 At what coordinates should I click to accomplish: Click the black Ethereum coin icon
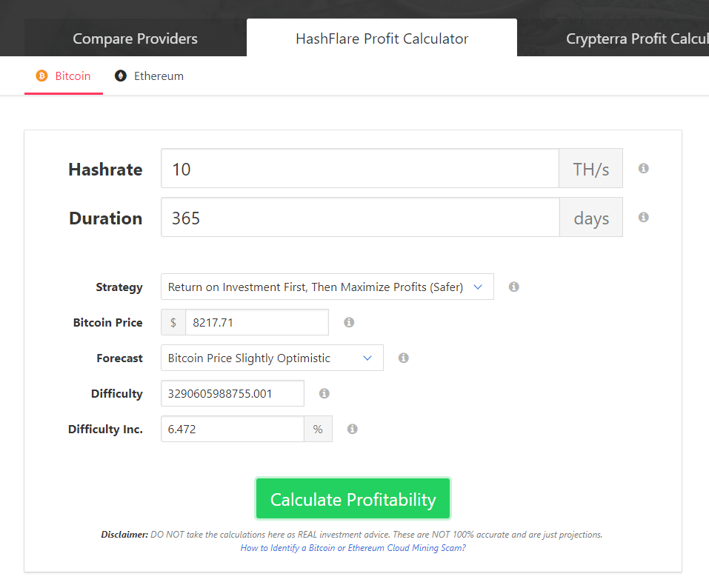120,76
